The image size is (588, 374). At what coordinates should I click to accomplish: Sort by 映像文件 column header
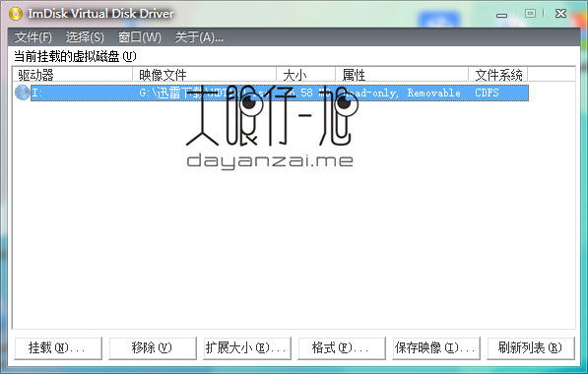pyautogui.click(x=205, y=75)
